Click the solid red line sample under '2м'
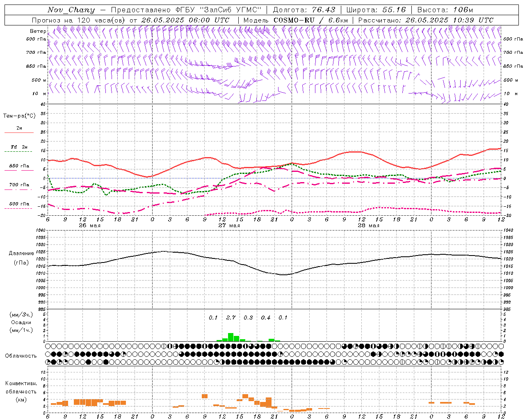The width and height of the screenshot is (525, 420). (x=19, y=133)
